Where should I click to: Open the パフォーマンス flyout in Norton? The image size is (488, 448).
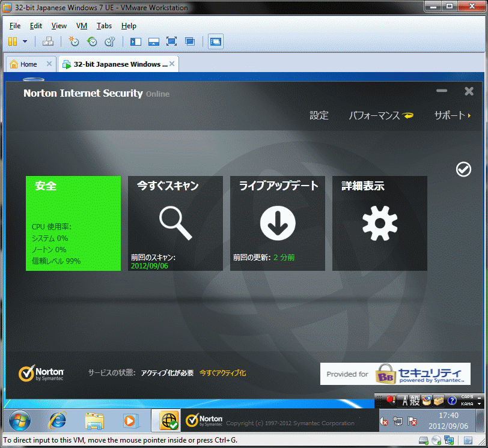click(x=381, y=115)
